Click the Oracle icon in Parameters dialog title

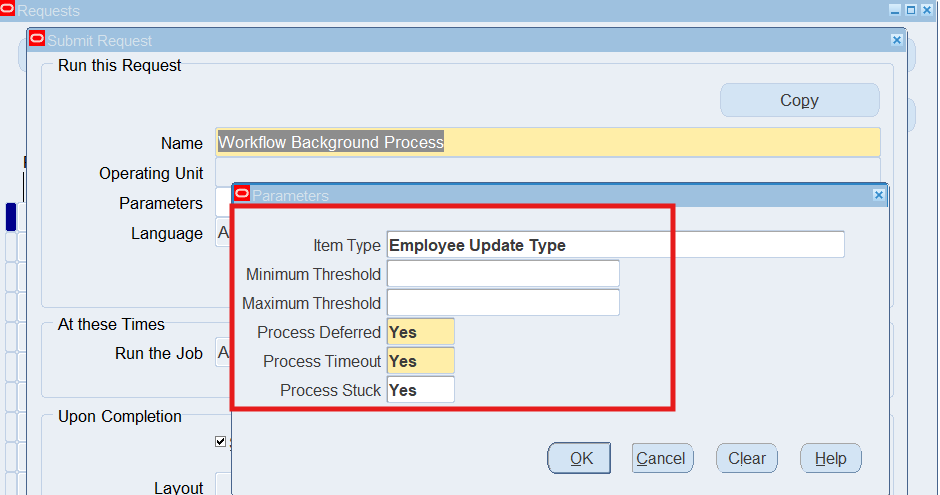(241, 195)
